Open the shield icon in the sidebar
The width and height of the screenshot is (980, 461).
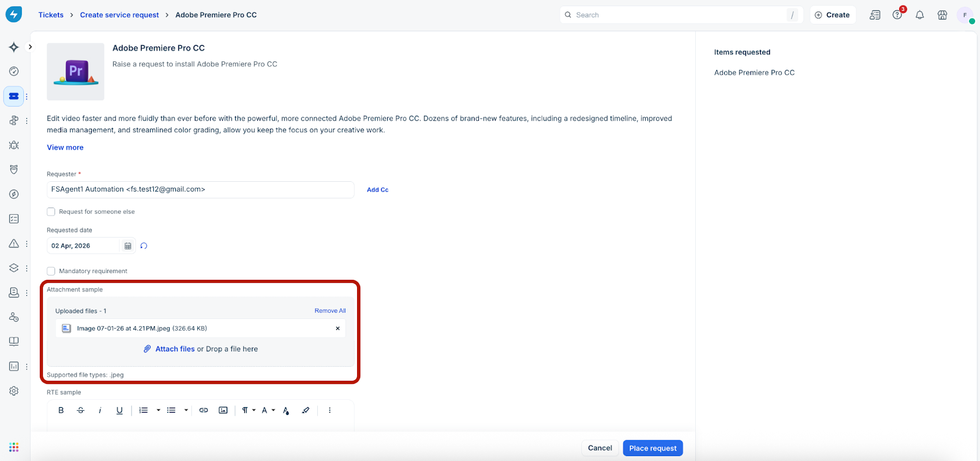[13, 170]
